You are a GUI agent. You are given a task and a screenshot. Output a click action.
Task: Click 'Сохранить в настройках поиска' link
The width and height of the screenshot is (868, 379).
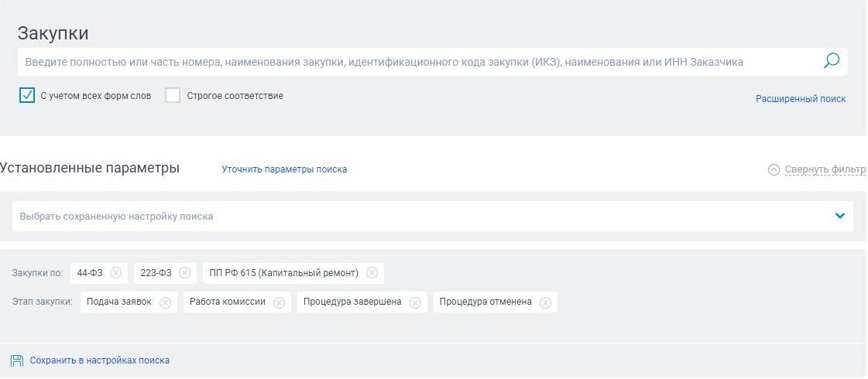(100, 360)
